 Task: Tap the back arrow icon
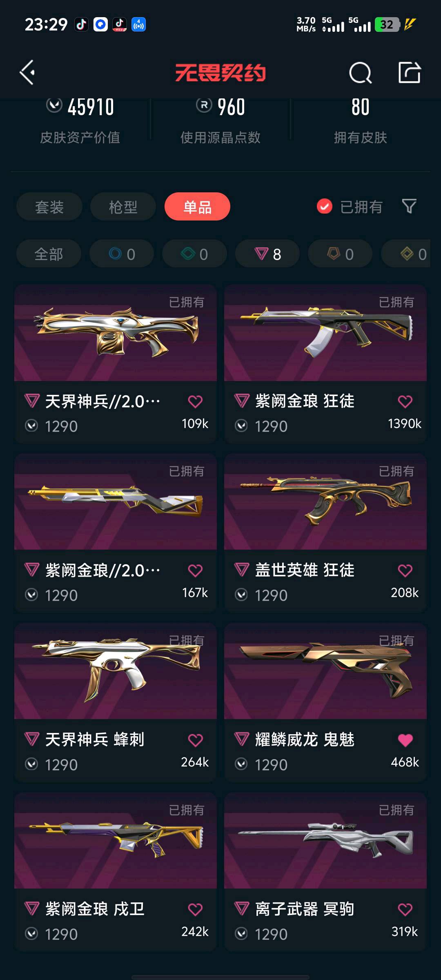27,73
